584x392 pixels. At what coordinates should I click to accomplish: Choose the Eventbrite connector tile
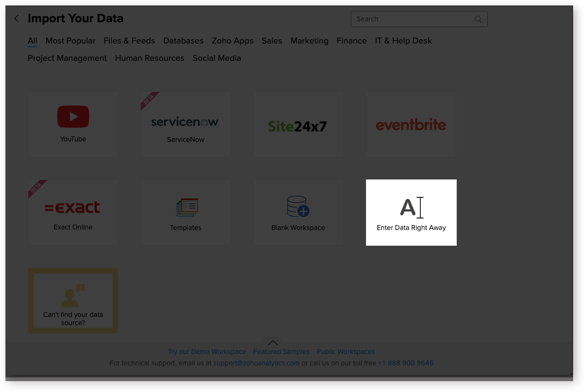pos(411,125)
